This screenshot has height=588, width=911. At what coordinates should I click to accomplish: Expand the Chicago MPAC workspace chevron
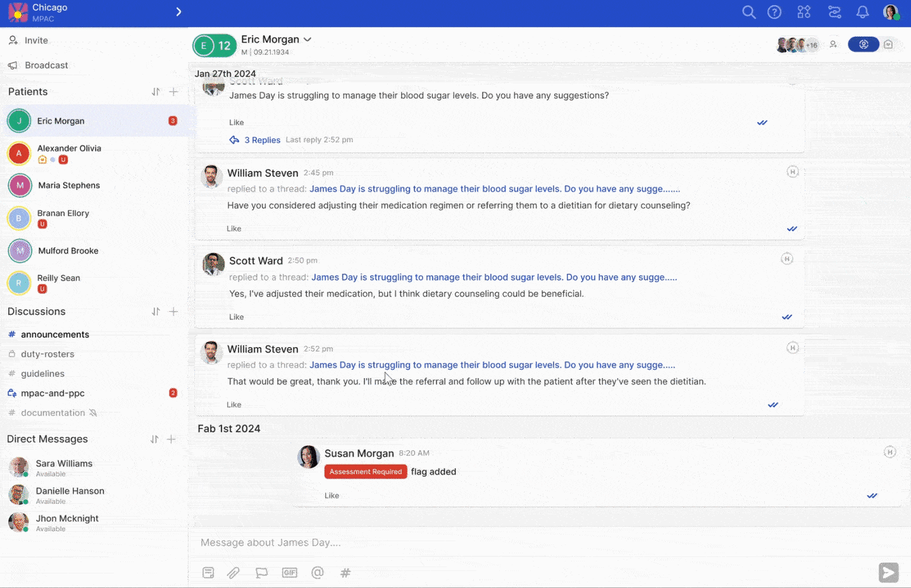pyautogui.click(x=178, y=12)
